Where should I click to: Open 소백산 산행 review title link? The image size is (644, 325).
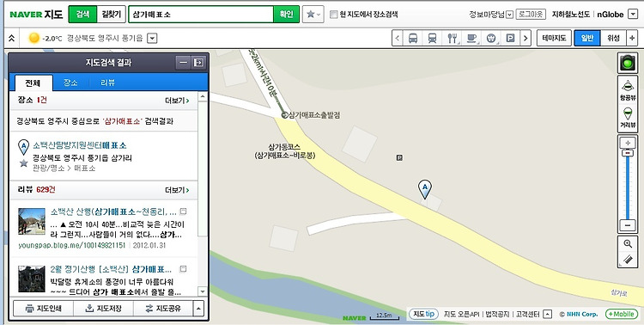point(113,212)
